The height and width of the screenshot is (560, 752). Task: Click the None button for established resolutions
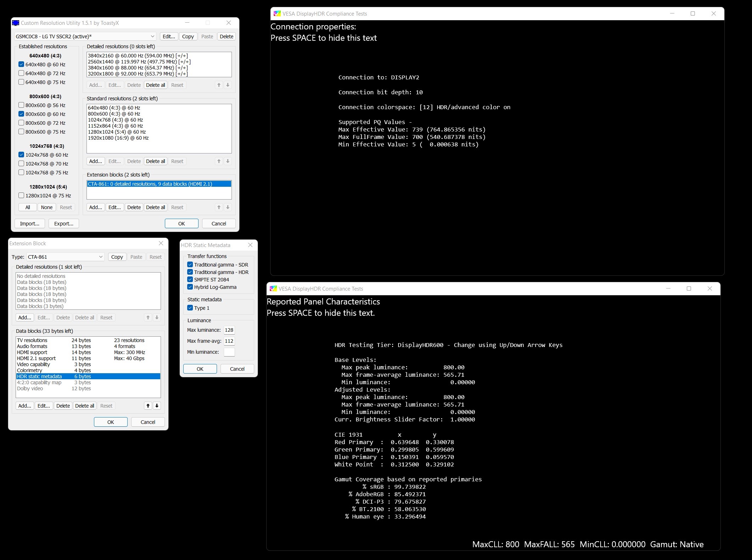(47, 207)
